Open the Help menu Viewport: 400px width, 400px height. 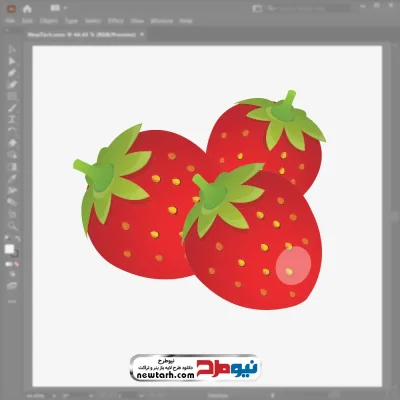(x=186, y=21)
